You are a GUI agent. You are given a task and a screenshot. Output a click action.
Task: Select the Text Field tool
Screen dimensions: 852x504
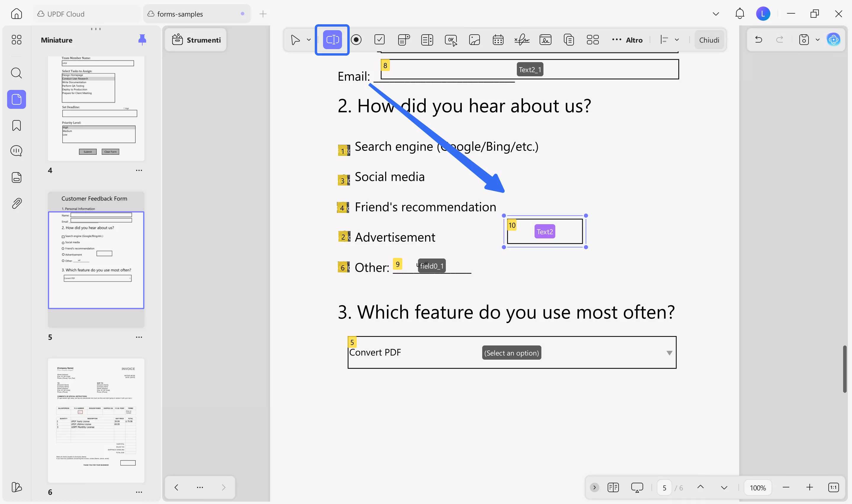[x=332, y=40]
